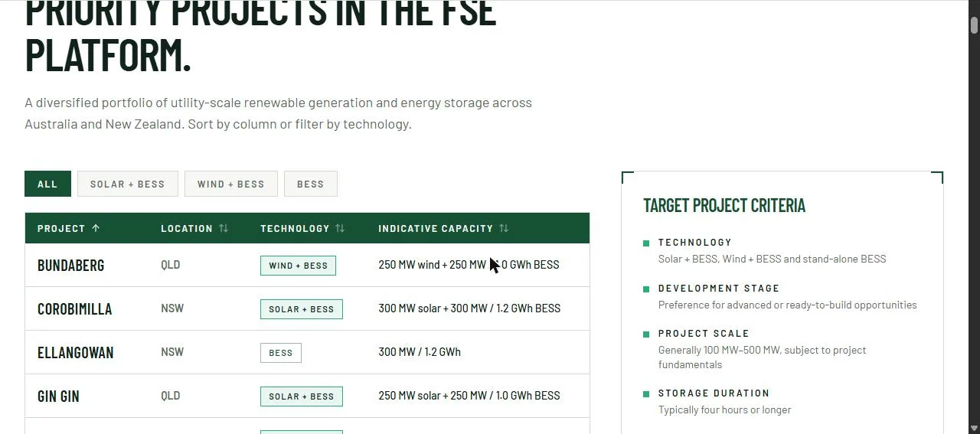This screenshot has width=980, height=434.
Task: Click SOLAR + BESS tag in Corobimilla row
Action: point(302,309)
